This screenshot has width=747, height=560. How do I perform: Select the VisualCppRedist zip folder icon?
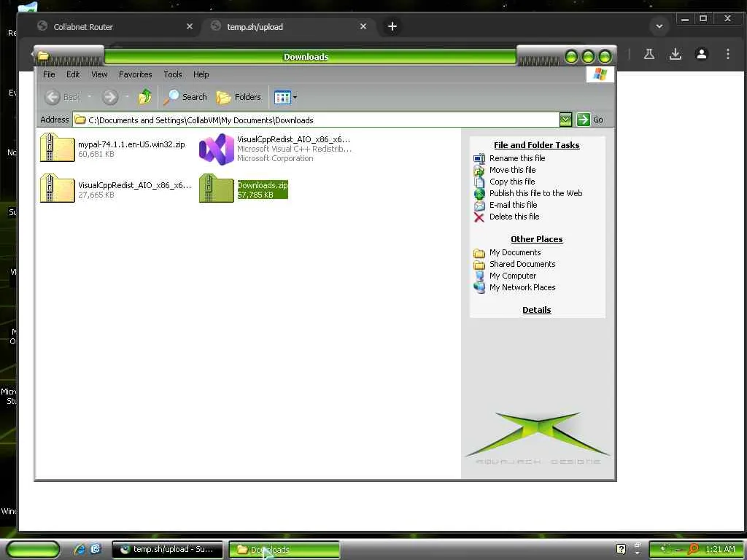click(x=57, y=189)
